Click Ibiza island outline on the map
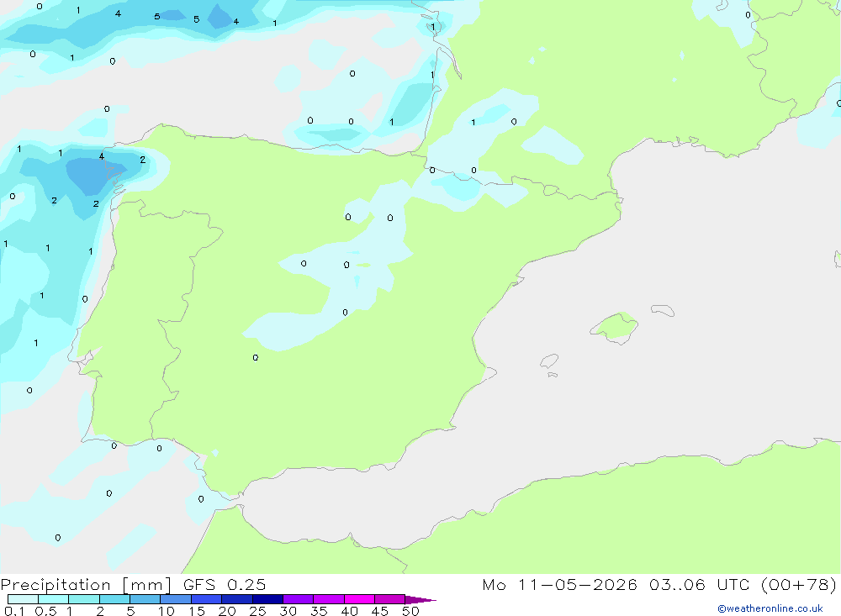The image size is (841, 616). pyautogui.click(x=549, y=361)
